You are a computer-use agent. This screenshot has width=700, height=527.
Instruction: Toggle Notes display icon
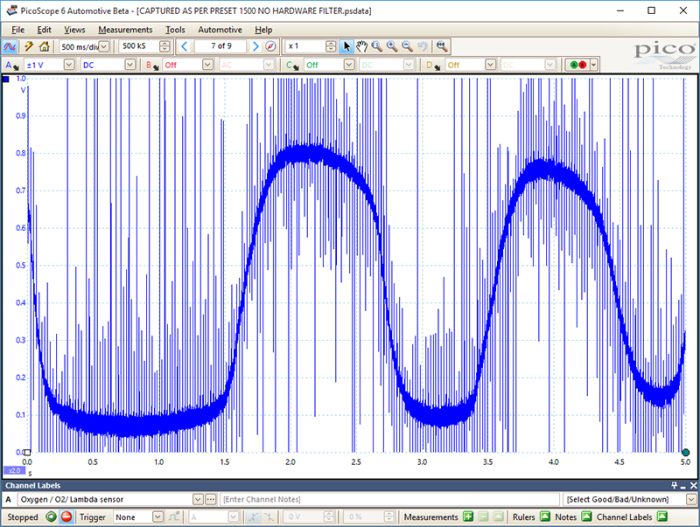tap(586, 517)
